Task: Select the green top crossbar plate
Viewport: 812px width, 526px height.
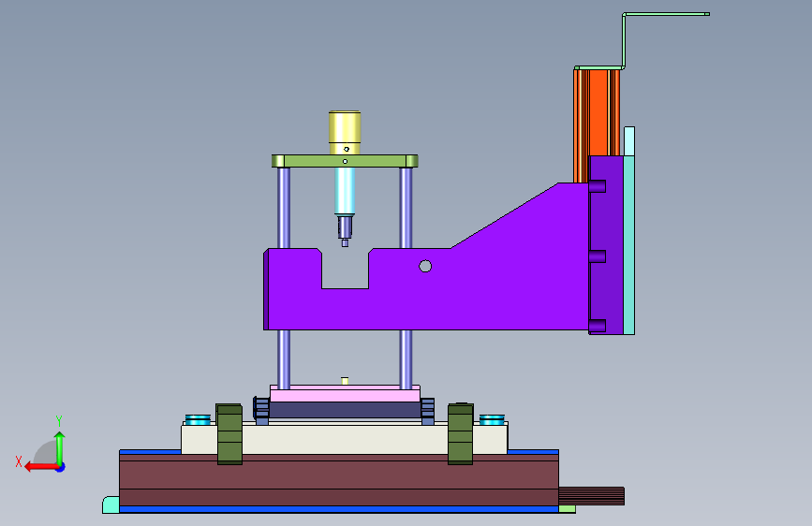Action: tap(345, 161)
